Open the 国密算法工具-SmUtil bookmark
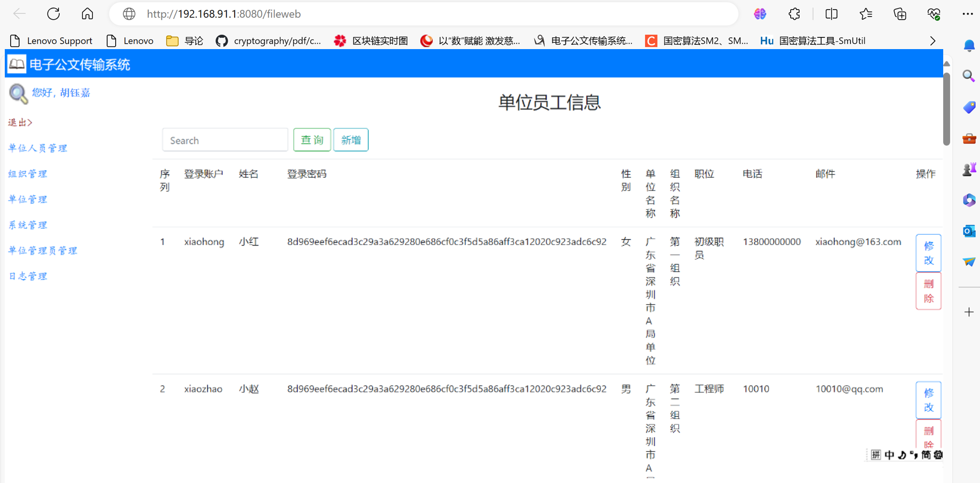The height and width of the screenshot is (483, 980). click(x=813, y=41)
